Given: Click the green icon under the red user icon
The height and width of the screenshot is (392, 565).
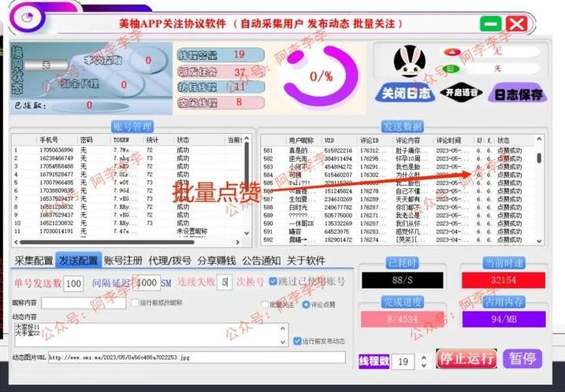Looking at the screenshot, I should 451,68.
